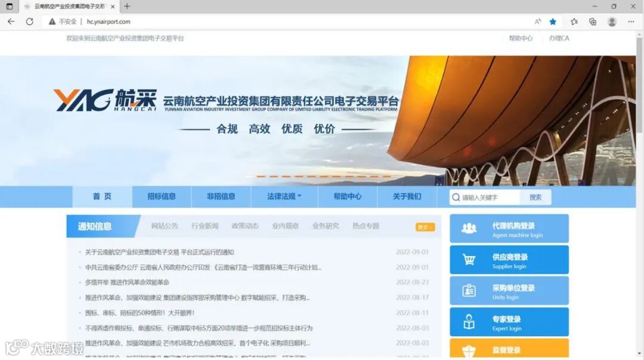This screenshot has height=360, width=644.
Task: Open 围标、串标、陪标的50种情形 item
Action: (139, 313)
